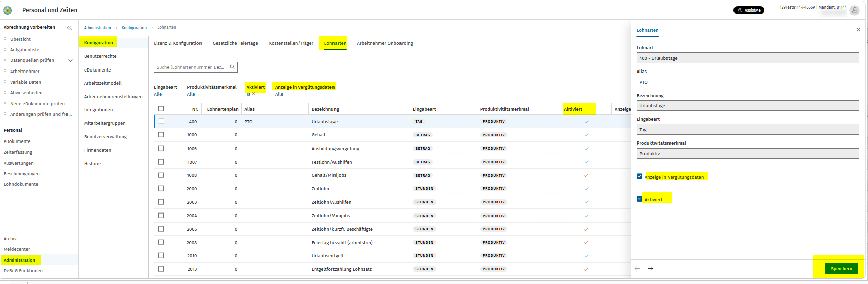
Task: Uncheck 'Aktiviert' checkbox in side panel
Action: 639,199
